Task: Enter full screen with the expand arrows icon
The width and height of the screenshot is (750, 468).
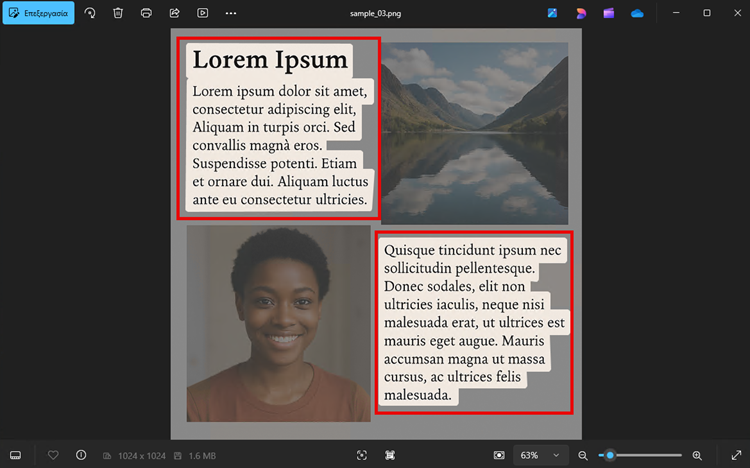Action: (736, 455)
